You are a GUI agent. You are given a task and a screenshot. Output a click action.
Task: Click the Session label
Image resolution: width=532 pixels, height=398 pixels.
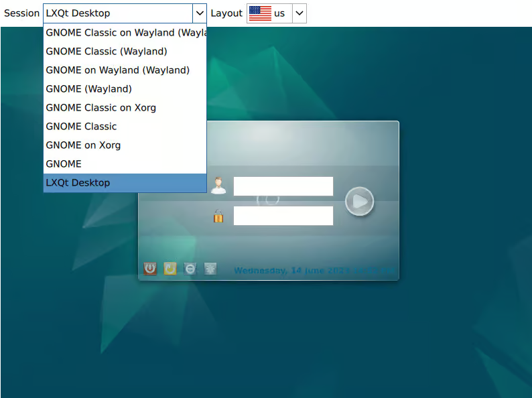21,13
